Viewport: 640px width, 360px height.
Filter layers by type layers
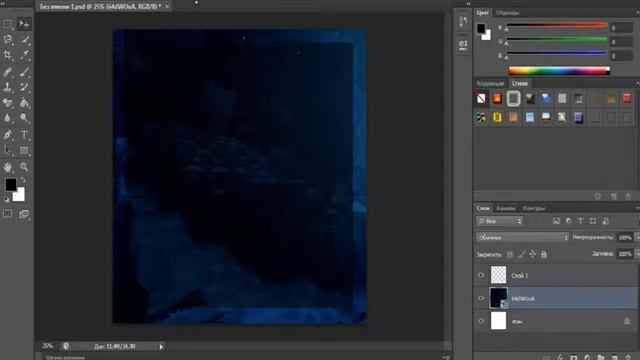click(580, 221)
